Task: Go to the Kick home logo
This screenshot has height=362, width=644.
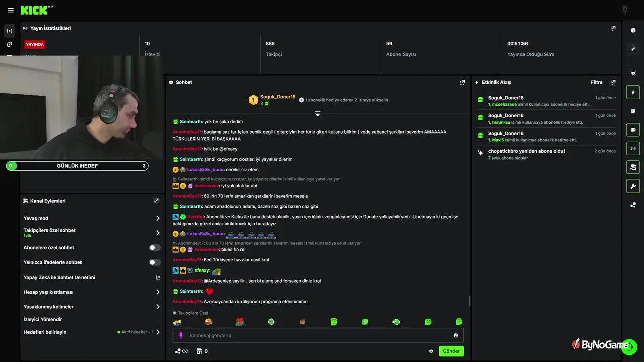Action: point(37,10)
